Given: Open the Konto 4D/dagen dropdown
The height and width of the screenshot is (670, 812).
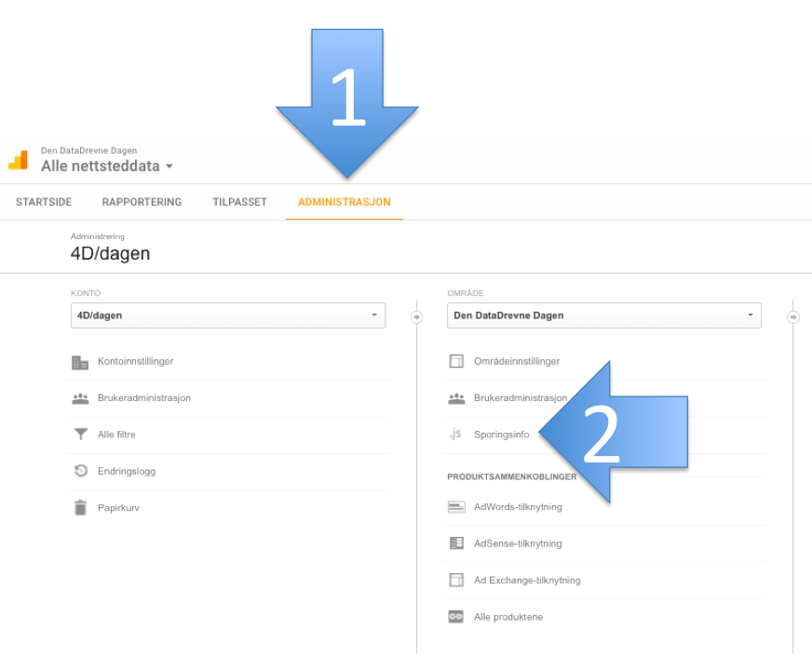Looking at the screenshot, I should [x=228, y=315].
